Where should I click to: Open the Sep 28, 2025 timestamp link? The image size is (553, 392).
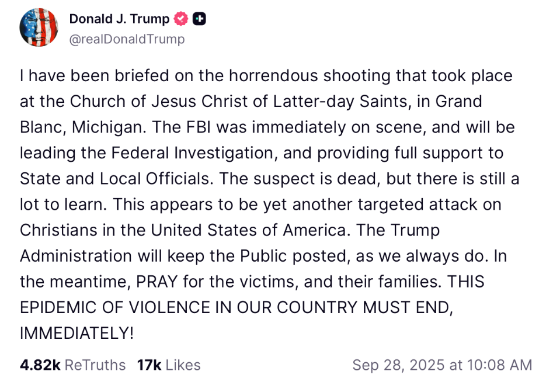442,365
